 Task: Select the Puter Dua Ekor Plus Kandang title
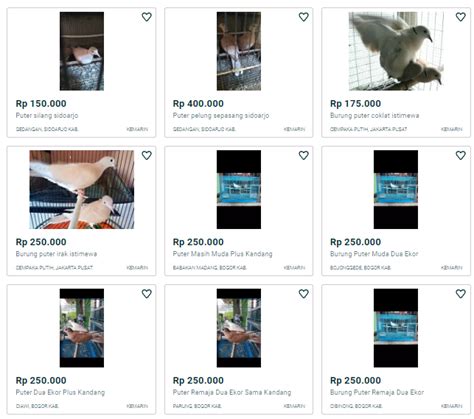[x=60, y=392]
